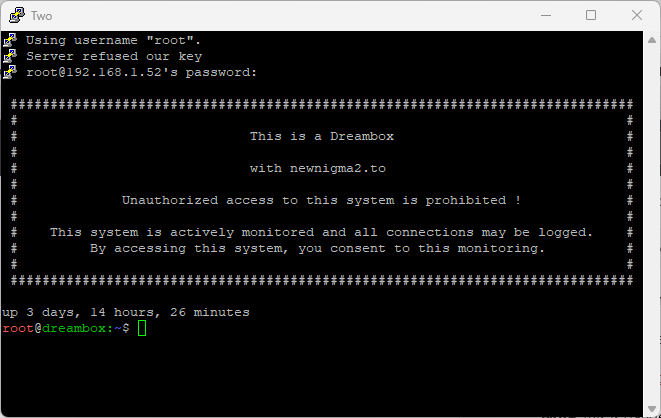
Task: Maximize the Two terminal window
Action: point(591,16)
